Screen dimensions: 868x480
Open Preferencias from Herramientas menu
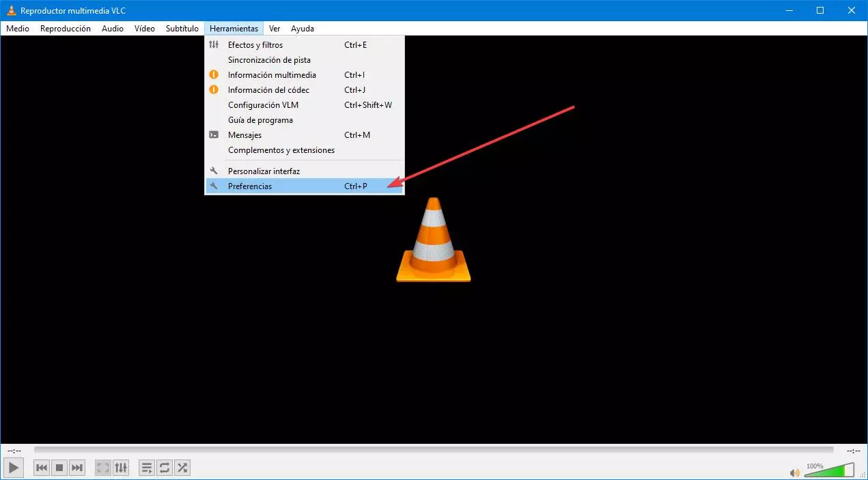coord(250,186)
